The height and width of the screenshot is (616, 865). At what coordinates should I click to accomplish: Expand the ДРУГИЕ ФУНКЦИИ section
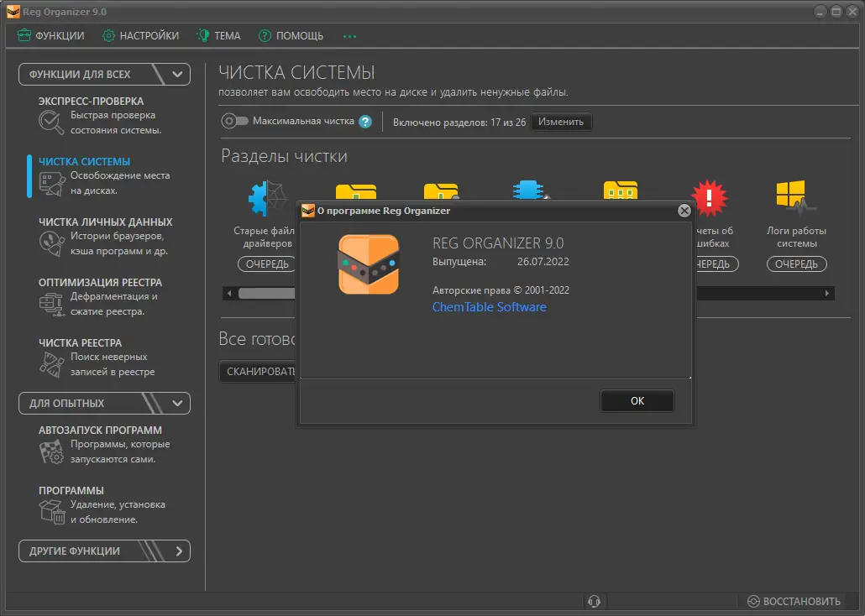pyautogui.click(x=179, y=551)
